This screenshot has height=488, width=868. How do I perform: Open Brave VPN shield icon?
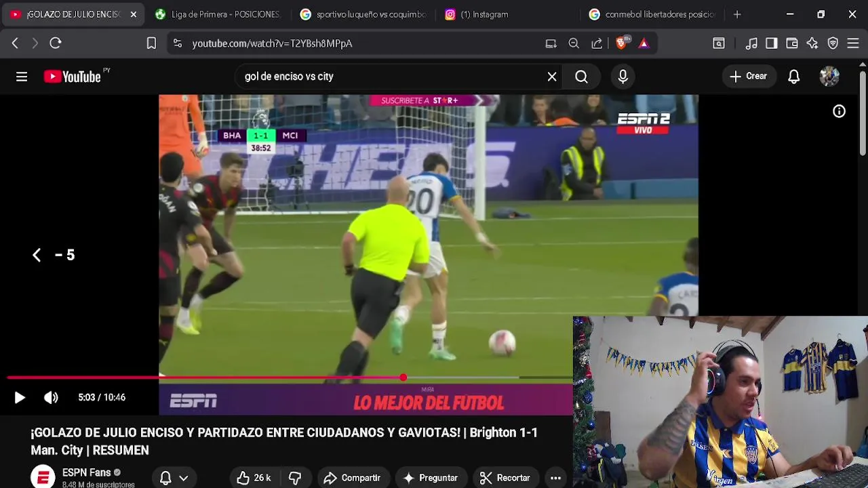833,43
